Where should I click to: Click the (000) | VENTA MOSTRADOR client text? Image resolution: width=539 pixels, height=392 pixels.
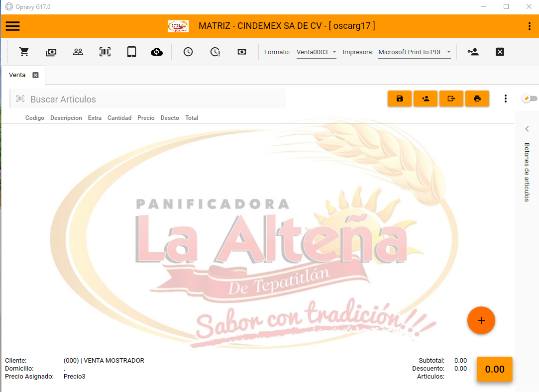(104, 360)
